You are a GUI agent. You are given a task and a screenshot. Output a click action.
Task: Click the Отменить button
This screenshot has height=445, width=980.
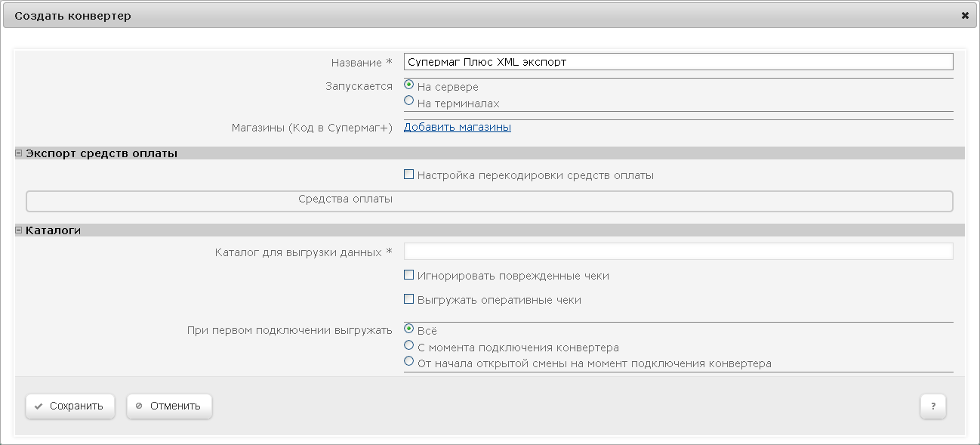click(169, 406)
